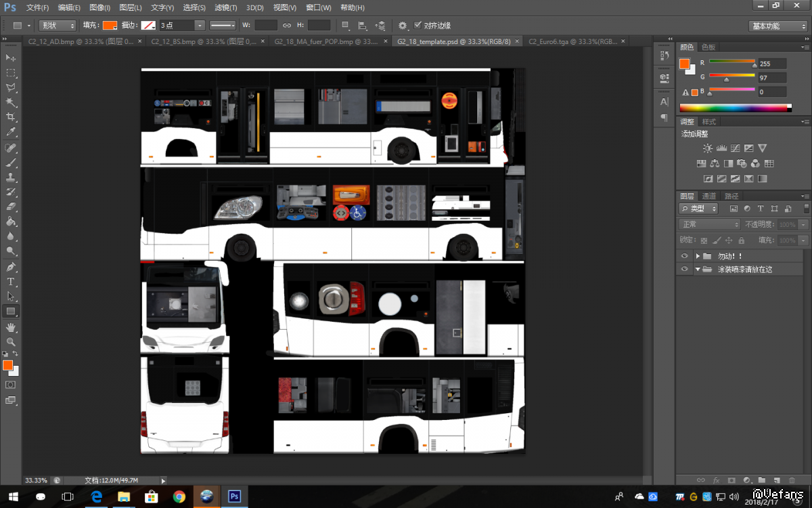Pick the Eyedropper tool

[11, 132]
